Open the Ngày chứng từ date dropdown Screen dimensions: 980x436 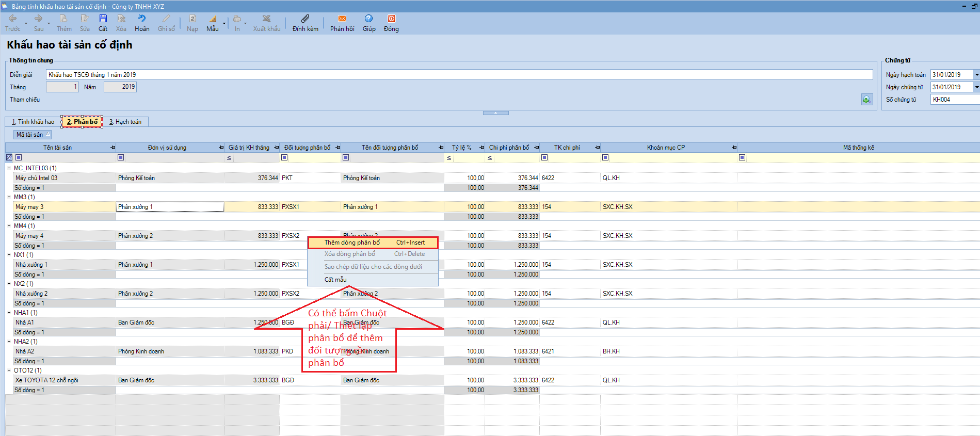point(976,87)
